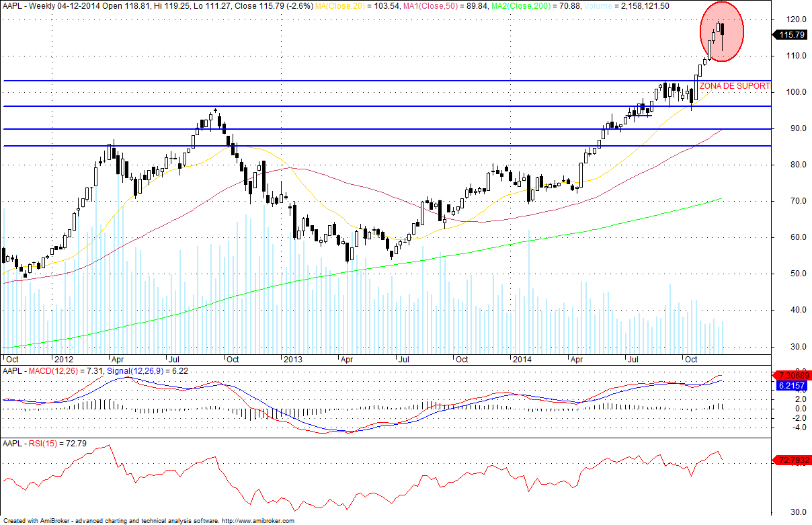
Task: Select the ZONA DE SUPORT annotation label
Action: [735, 87]
